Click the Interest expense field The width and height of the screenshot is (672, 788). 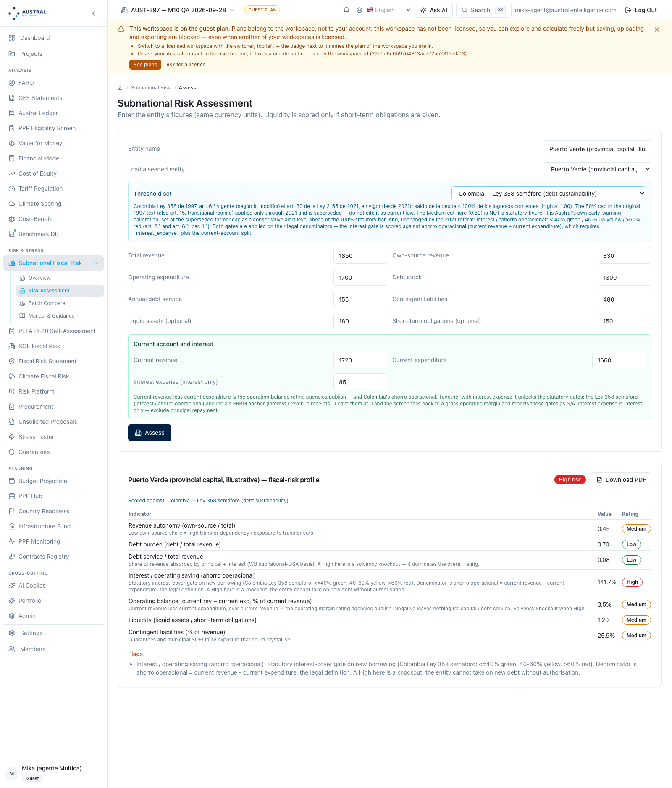pos(360,382)
